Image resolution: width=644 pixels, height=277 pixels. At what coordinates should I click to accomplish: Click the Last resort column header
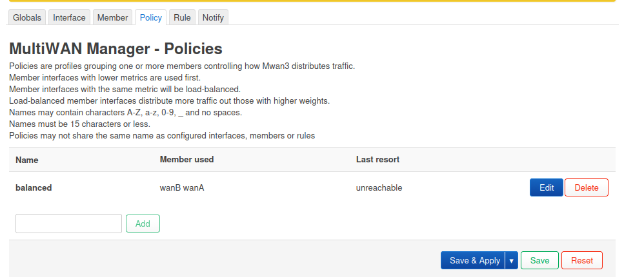377,159
